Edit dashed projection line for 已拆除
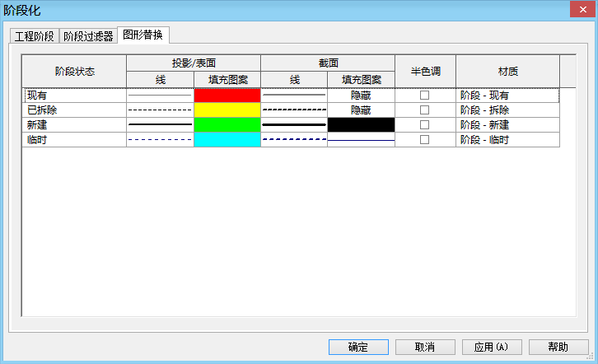The width and height of the screenshot is (598, 364). (x=160, y=110)
